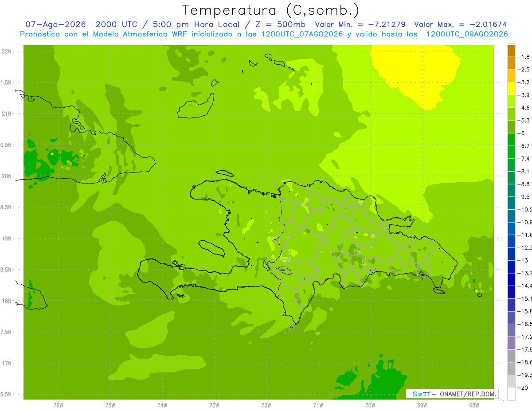
Task: Pick the yellow swatch between -3.2 and -3.9
Action: pyautogui.click(x=511, y=89)
